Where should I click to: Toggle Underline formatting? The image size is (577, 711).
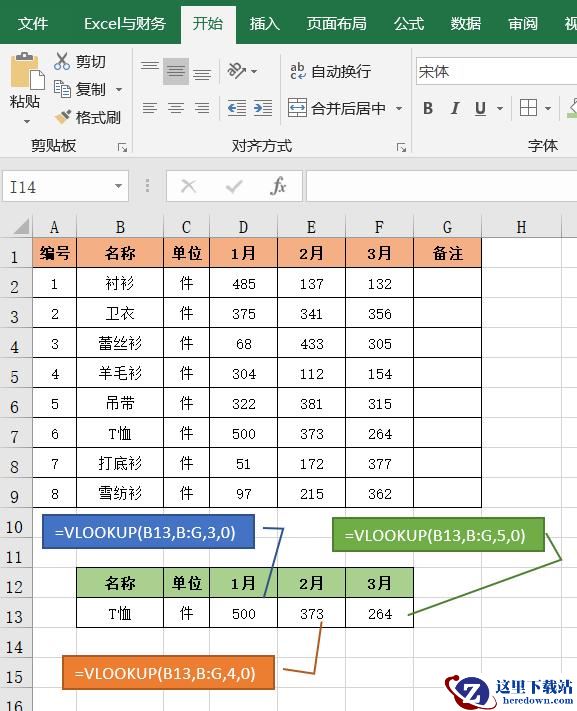480,108
